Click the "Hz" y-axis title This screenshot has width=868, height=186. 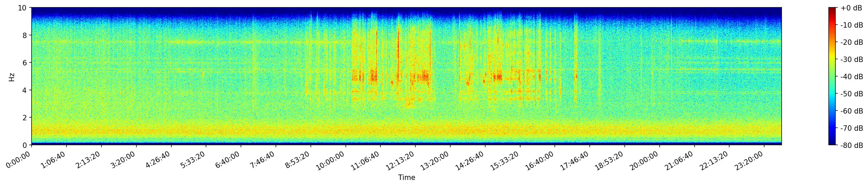[x=12, y=77]
